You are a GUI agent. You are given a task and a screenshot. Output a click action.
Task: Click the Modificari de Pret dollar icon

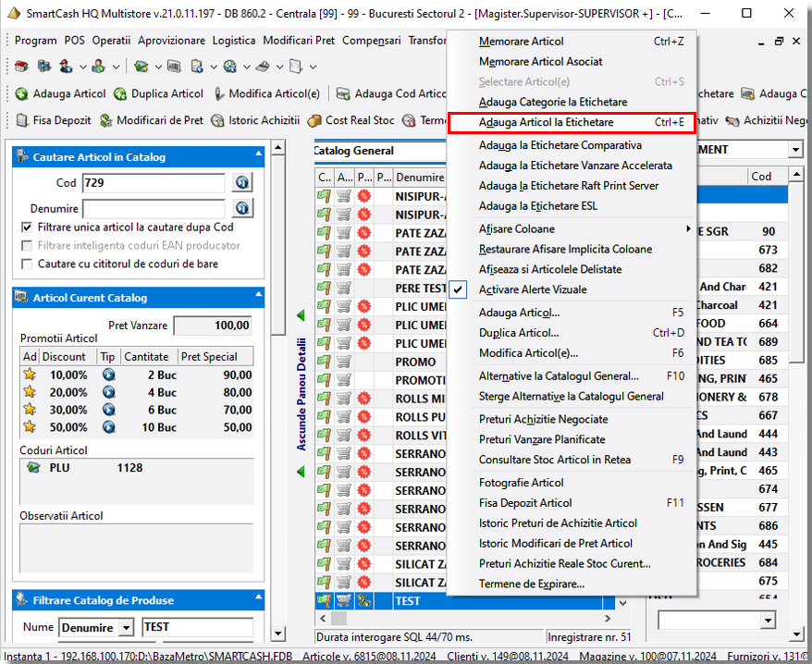(105, 120)
